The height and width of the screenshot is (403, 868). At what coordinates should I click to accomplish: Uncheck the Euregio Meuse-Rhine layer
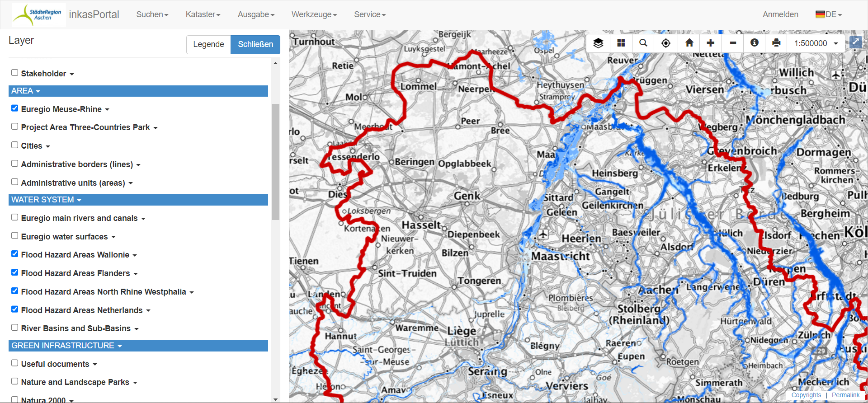click(15, 108)
